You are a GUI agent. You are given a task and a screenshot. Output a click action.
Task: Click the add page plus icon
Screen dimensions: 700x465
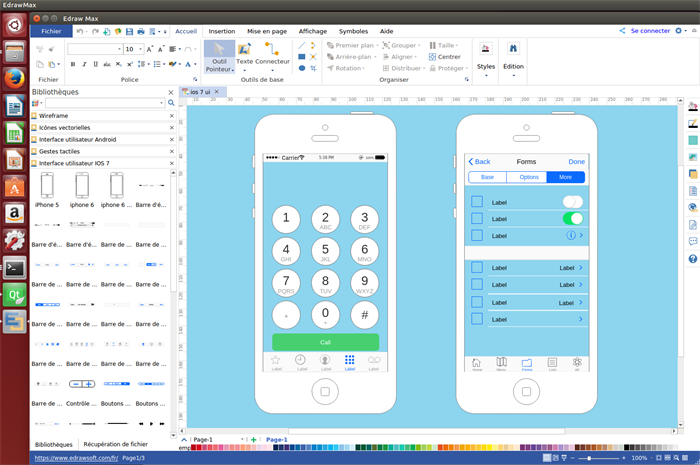[254, 440]
